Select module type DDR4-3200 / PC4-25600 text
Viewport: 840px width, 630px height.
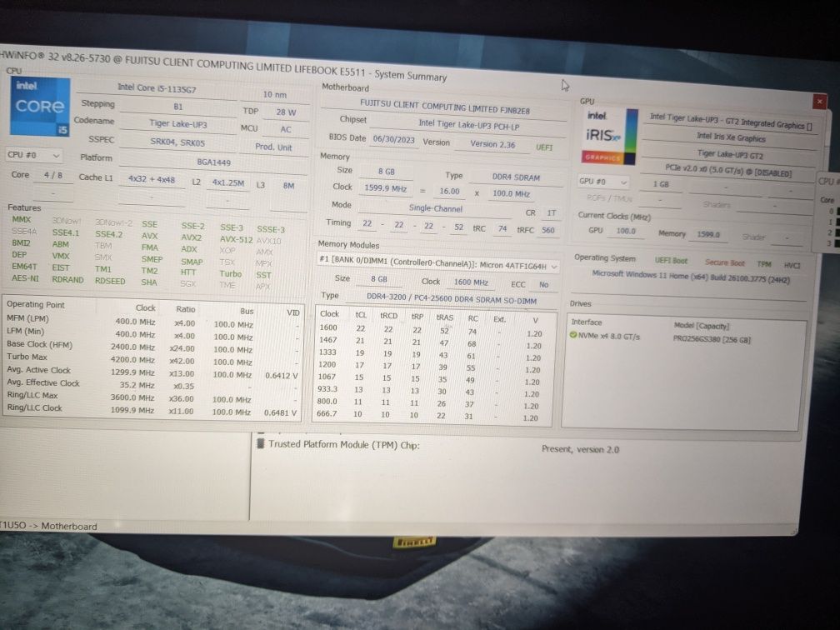click(451, 298)
